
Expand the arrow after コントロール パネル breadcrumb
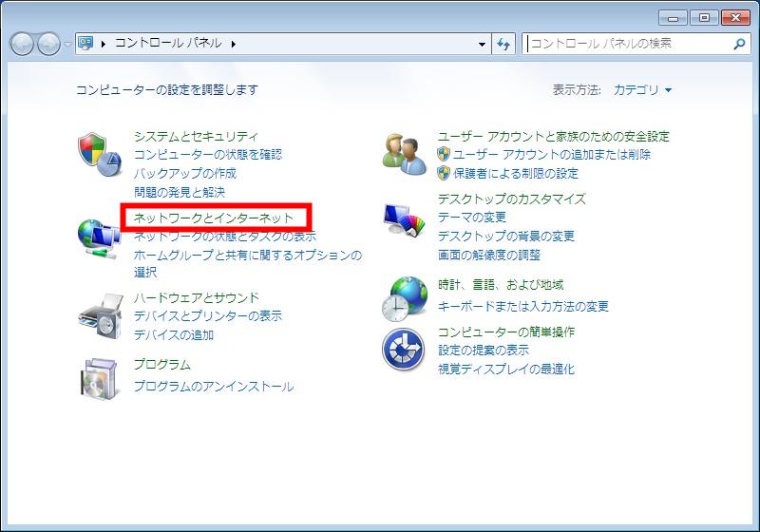[233, 44]
